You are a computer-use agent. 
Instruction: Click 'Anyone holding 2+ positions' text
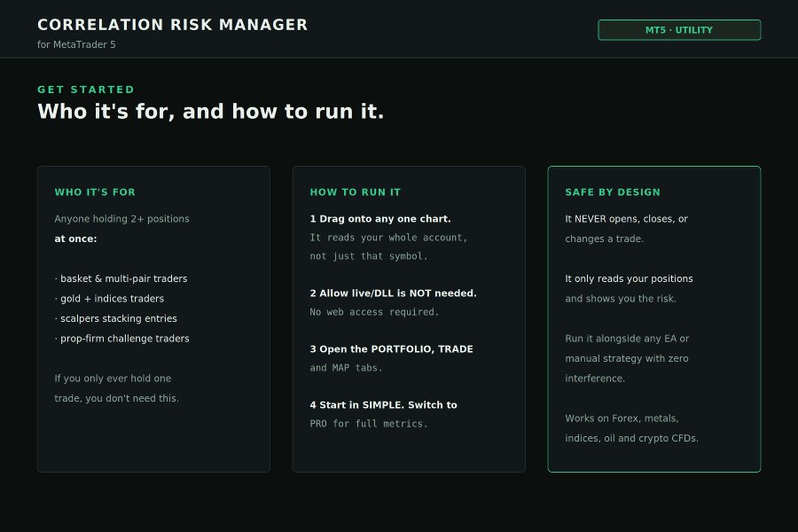tap(121, 219)
